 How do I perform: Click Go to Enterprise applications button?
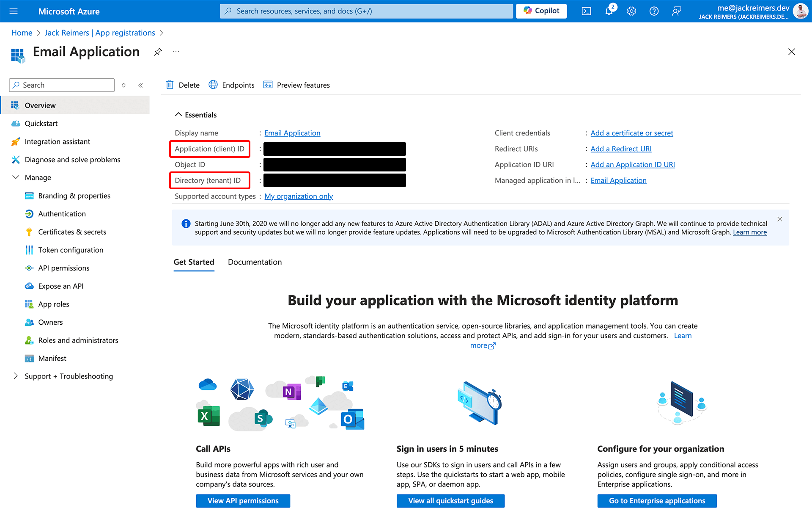point(657,501)
